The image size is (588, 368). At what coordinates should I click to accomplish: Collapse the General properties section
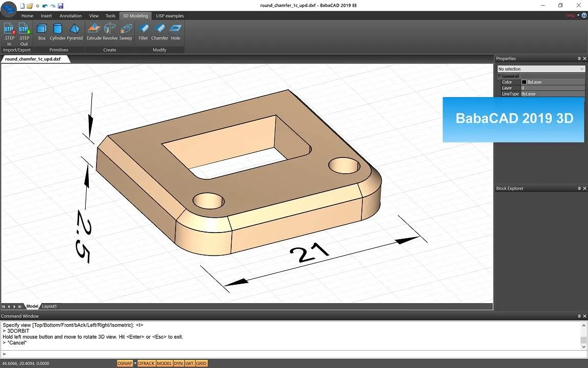(x=500, y=76)
